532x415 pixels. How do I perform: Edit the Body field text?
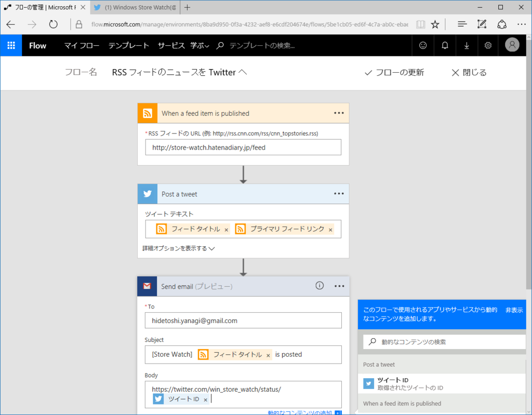tap(243, 394)
